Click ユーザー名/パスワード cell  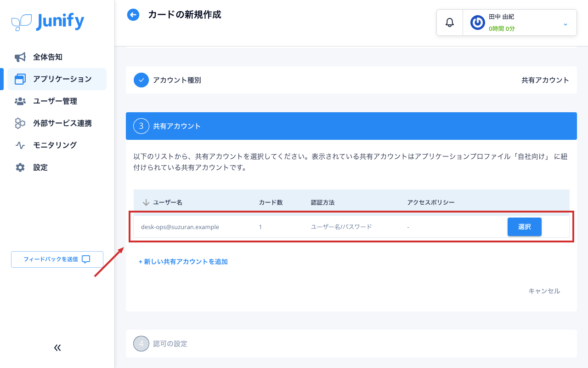[x=341, y=227]
